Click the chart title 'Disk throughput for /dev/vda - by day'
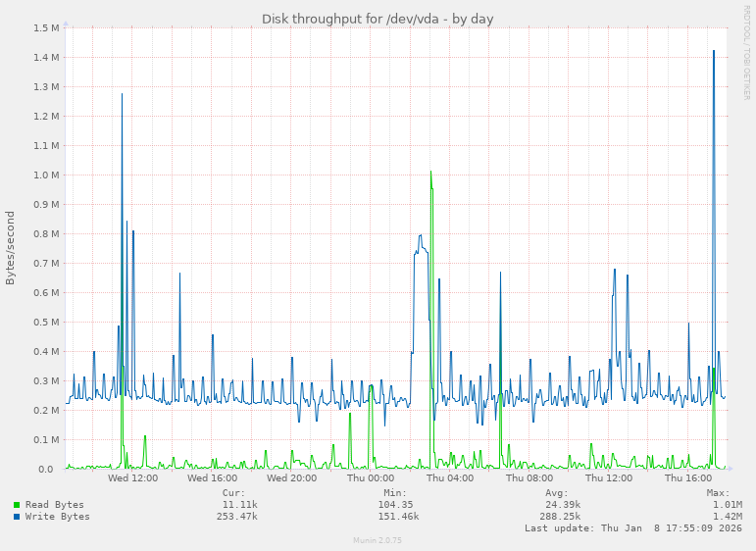756x551 pixels. tap(378, 20)
